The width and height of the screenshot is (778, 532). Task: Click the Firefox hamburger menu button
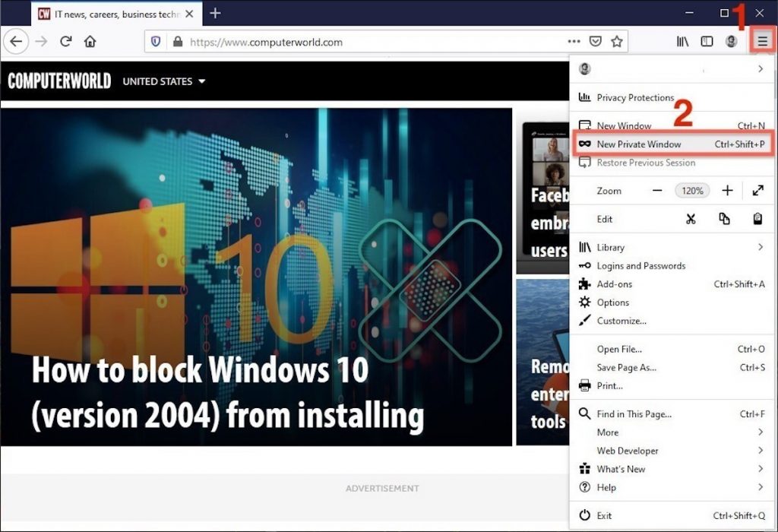[x=761, y=42]
